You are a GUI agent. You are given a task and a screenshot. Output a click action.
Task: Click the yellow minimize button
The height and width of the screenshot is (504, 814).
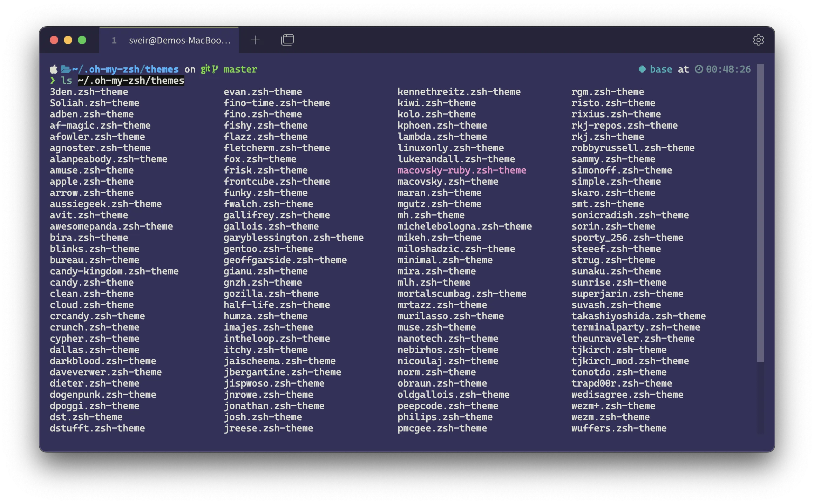coord(68,40)
